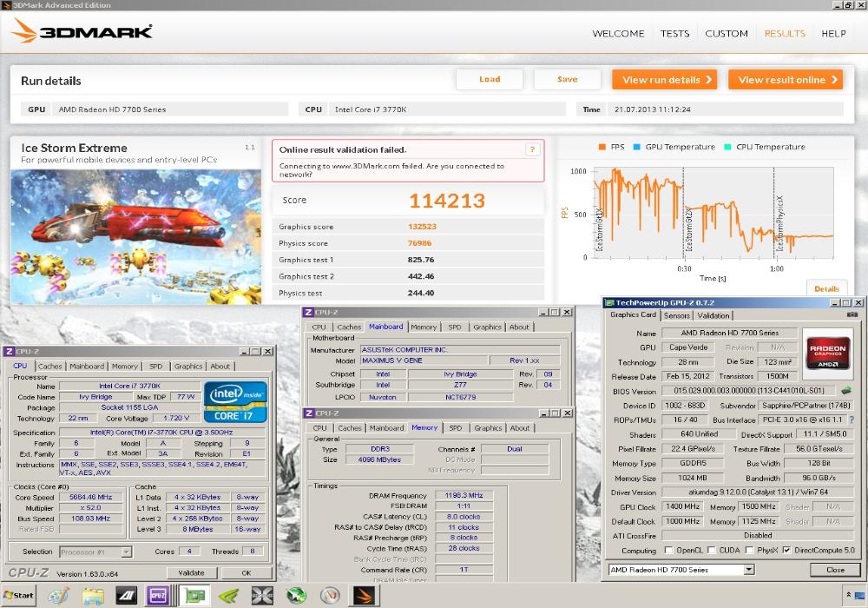
Task: Open the SPD tab in CPU-Z Memory window
Action: pyautogui.click(x=455, y=428)
